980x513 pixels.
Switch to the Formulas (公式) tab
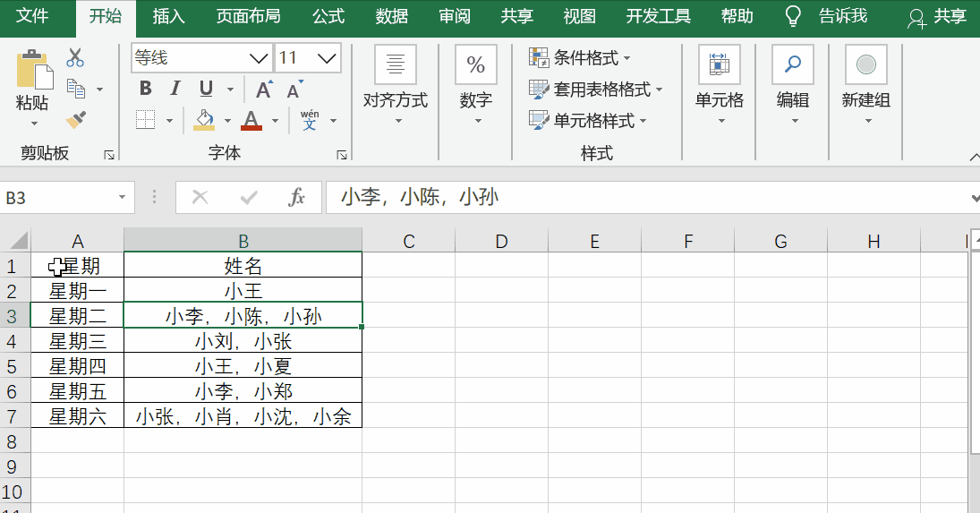(x=328, y=15)
